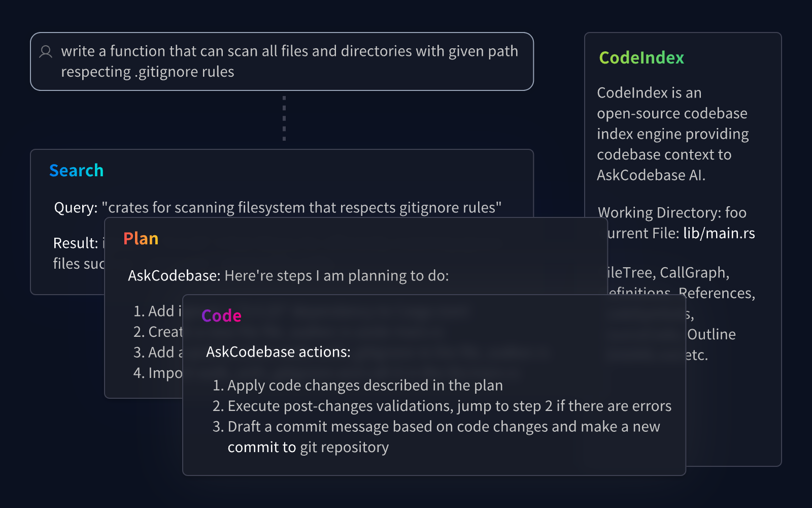This screenshot has height=508, width=812.
Task: Click the "Outline" text in CodeIndex panel
Action: [711, 335]
